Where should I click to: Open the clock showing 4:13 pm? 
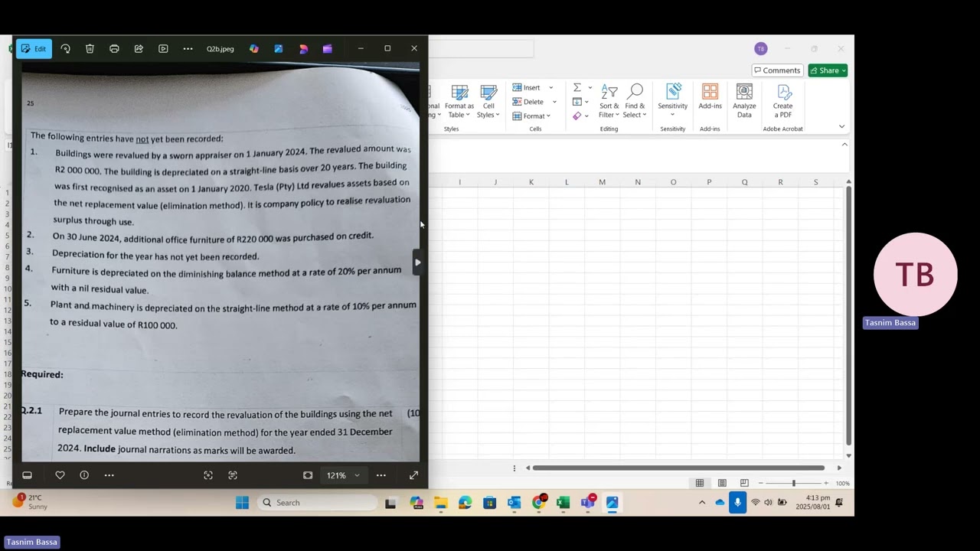812,502
